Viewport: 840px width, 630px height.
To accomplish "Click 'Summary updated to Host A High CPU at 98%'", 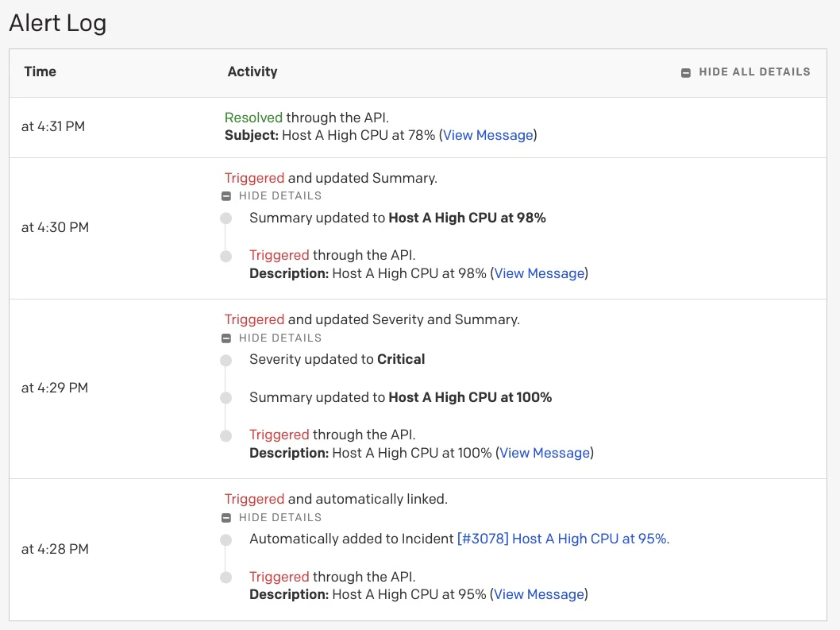I will 398,218.
